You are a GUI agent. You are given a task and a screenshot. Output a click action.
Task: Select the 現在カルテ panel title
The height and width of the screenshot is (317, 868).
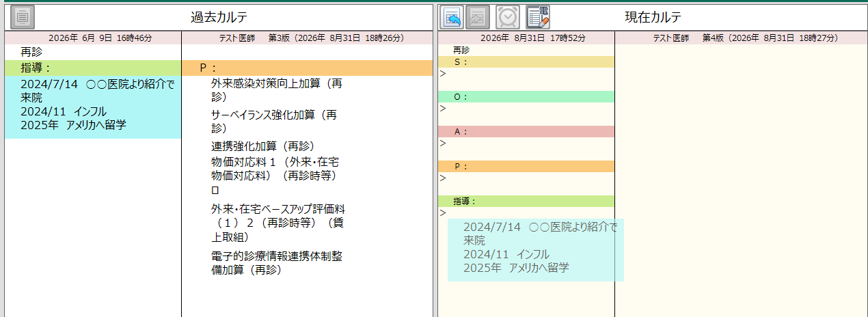653,17
